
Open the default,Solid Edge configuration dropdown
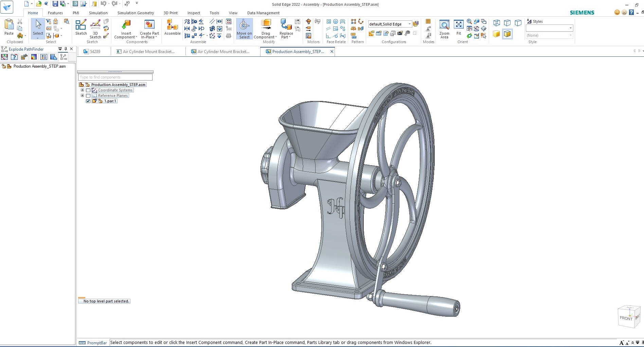[x=410, y=24]
